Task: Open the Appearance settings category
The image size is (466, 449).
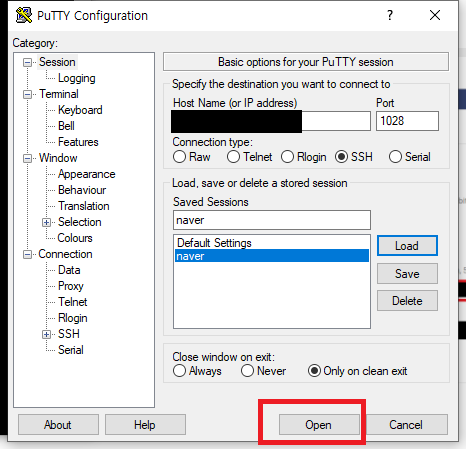Action: tap(87, 174)
